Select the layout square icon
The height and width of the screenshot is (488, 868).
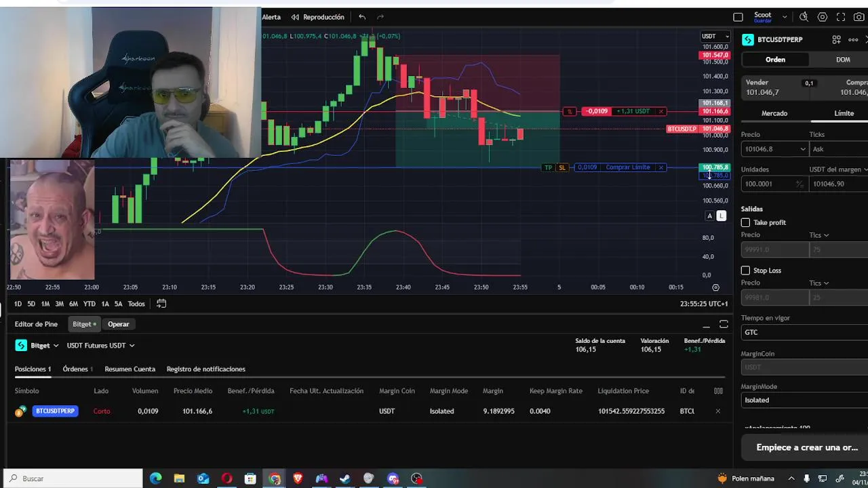pyautogui.click(x=738, y=17)
